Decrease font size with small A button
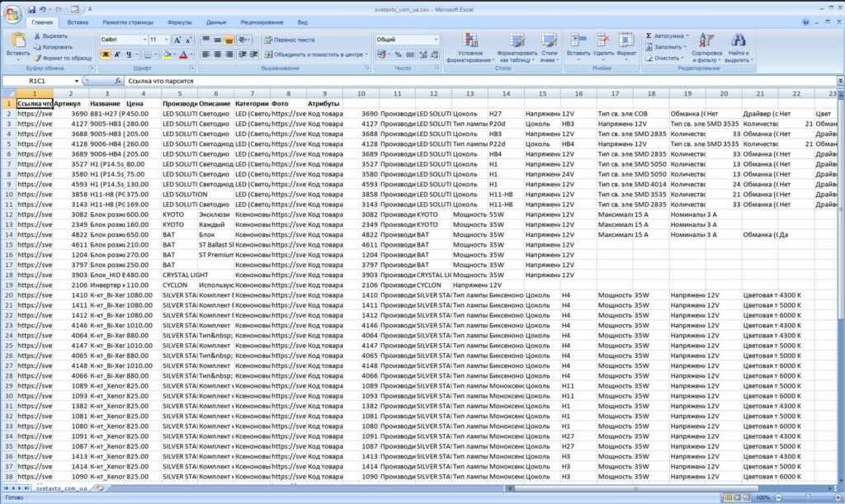This screenshot has width=845, height=504. pyautogui.click(x=188, y=40)
